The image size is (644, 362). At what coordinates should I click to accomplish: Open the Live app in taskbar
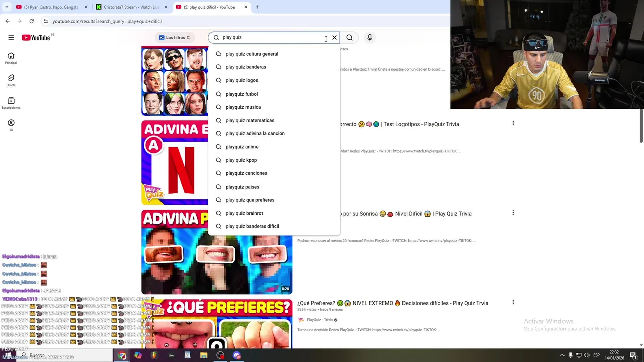[171, 355]
